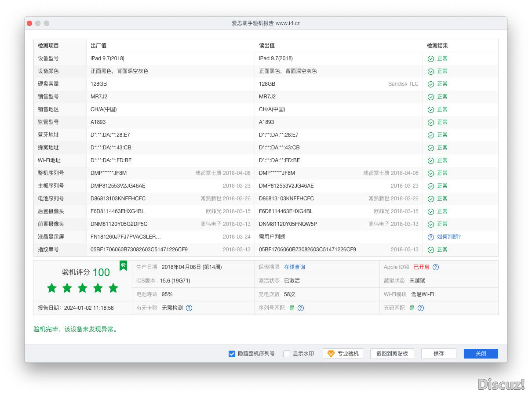Click the iOS版本 value 15.6 (19G71)
Image resolution: width=532 pixels, height=395 pixels.
[x=175, y=281]
